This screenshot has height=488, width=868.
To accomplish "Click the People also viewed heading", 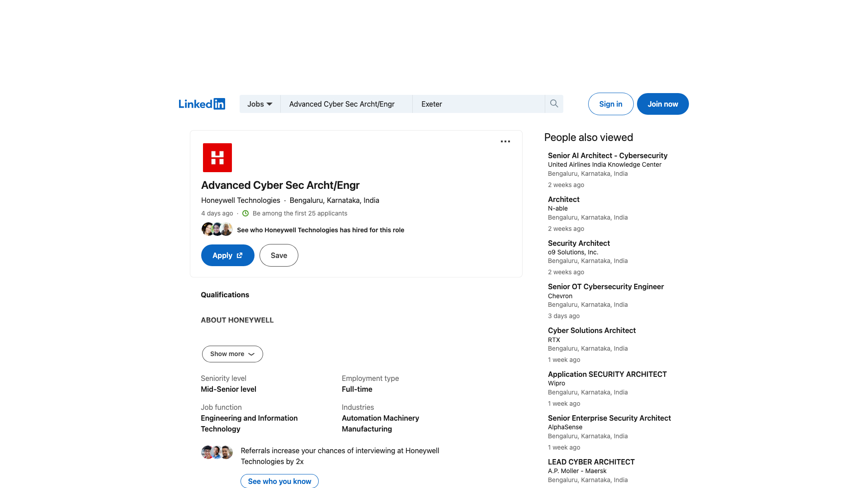I will [589, 137].
